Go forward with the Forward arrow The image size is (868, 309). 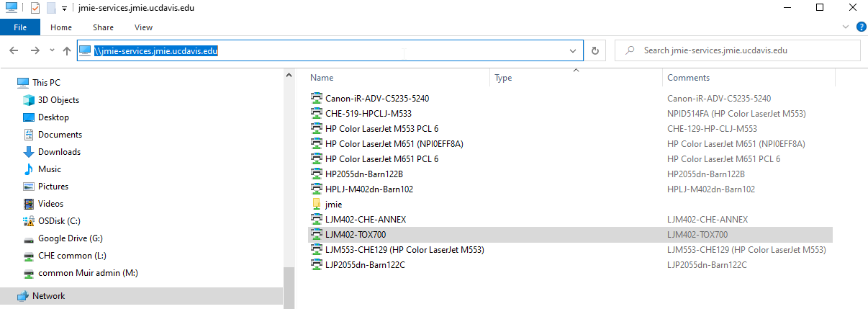pyautogui.click(x=35, y=50)
